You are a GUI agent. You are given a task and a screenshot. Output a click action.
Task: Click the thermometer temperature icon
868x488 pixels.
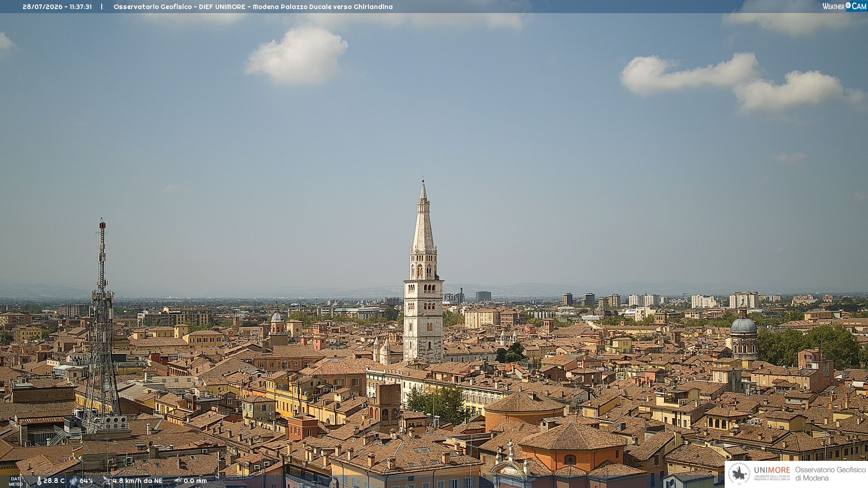[x=39, y=481]
